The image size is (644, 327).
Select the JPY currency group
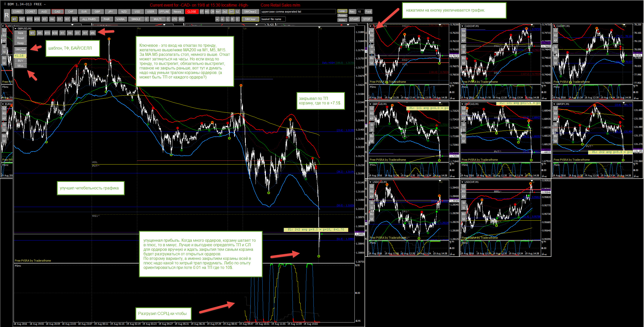point(111,12)
